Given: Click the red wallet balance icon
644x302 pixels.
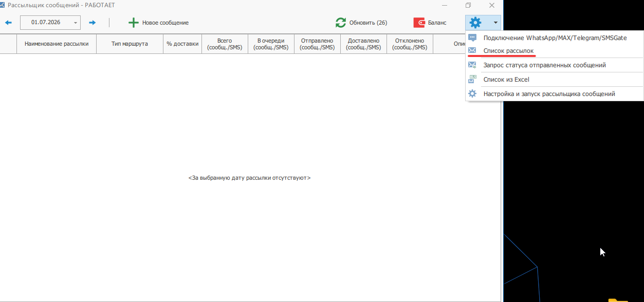Looking at the screenshot, I should [x=419, y=23].
